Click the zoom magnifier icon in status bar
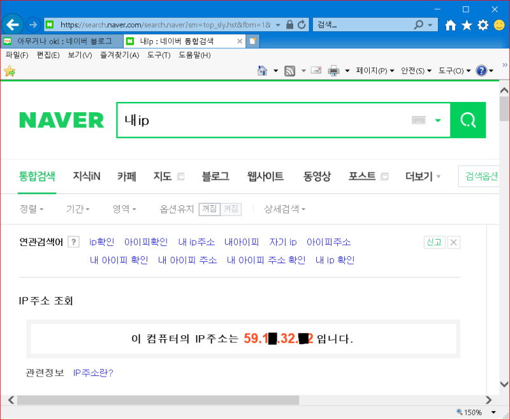The width and height of the screenshot is (510, 420). click(x=459, y=412)
